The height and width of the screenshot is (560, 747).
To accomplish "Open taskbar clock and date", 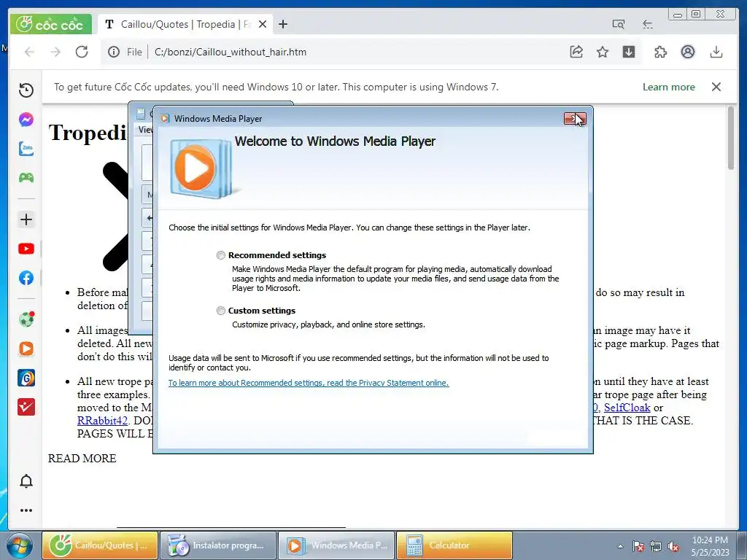I will click(710, 546).
